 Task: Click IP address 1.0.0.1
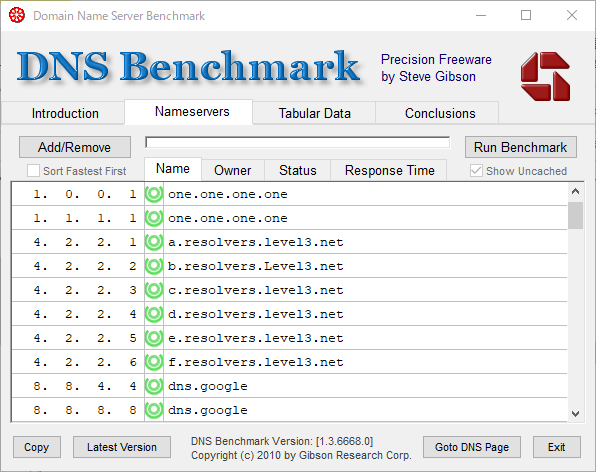[x=85, y=194]
